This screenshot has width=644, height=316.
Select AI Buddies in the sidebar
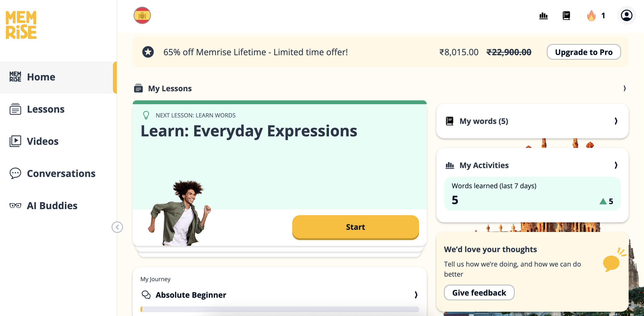click(x=52, y=206)
